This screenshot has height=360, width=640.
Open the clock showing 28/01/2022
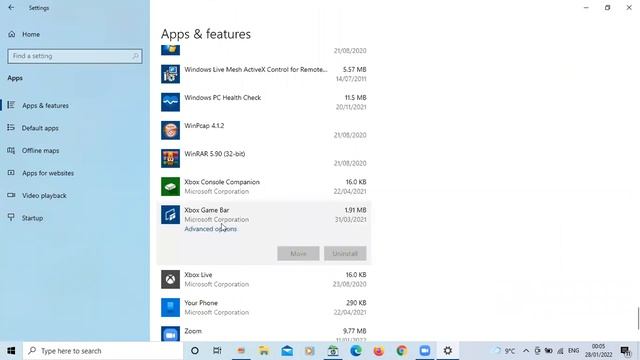tap(598, 351)
